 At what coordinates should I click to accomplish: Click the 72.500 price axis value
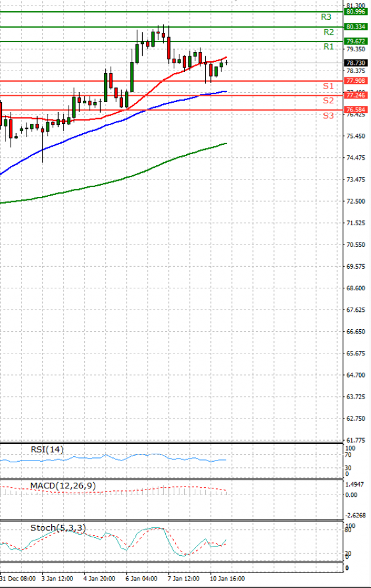356,201
